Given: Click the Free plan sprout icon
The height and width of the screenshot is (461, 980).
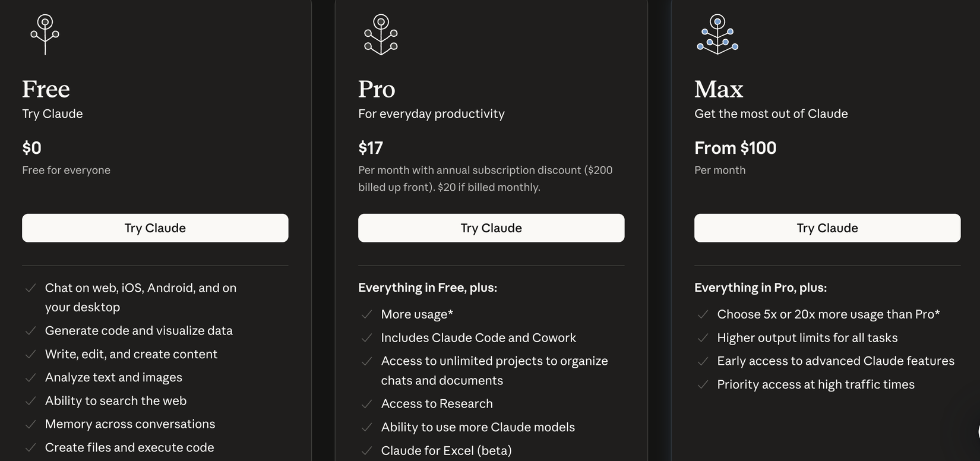Looking at the screenshot, I should click(x=45, y=34).
